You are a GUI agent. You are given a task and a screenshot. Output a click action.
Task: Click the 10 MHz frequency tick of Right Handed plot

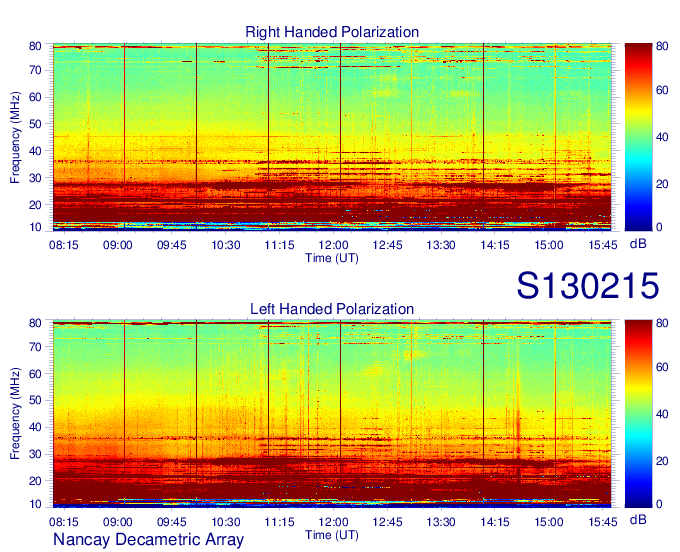[35, 227]
